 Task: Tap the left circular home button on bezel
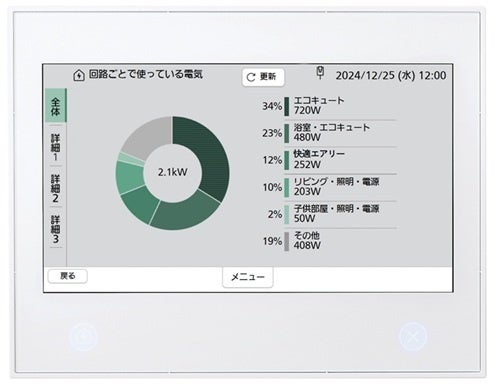pos(83,336)
